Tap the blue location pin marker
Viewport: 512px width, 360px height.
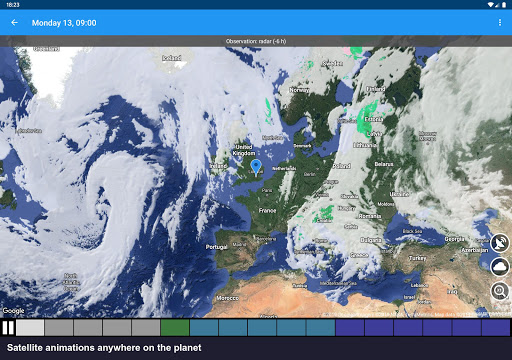(256, 168)
